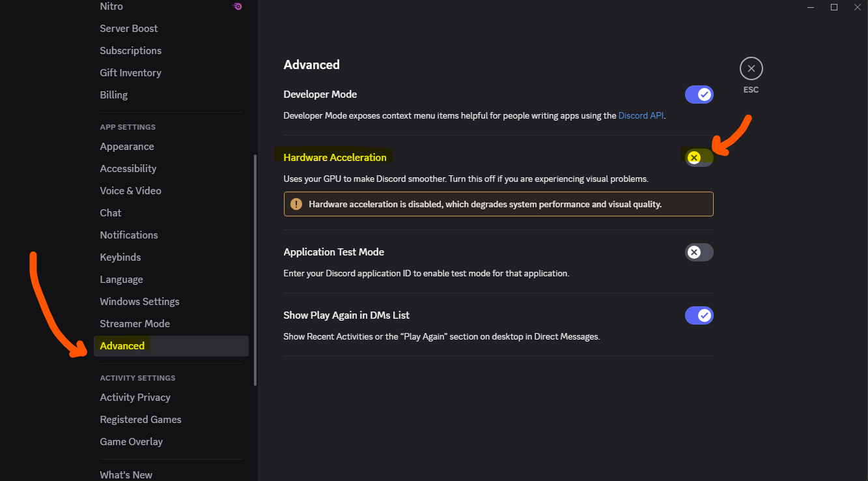Click the warning icon in the hardware acceleration notice
The image size is (868, 481).
tap(296, 204)
